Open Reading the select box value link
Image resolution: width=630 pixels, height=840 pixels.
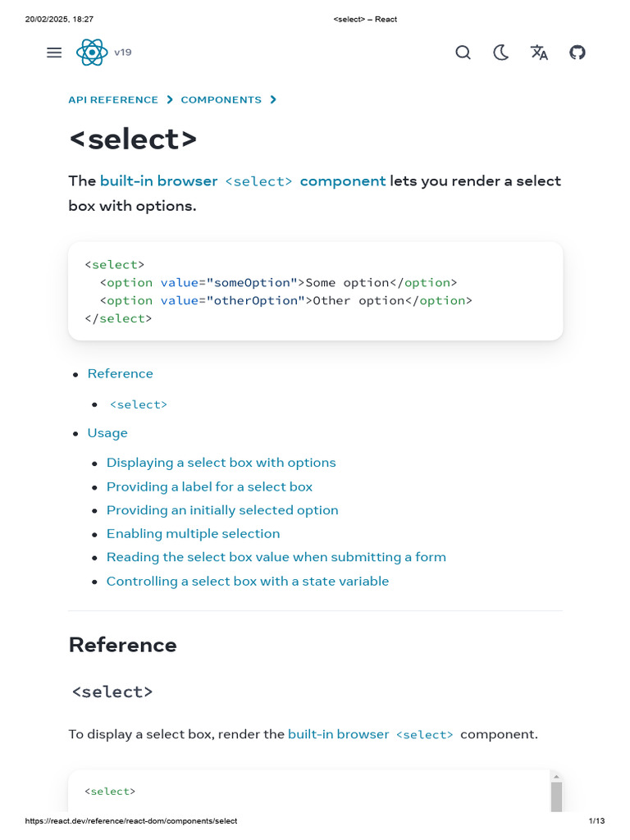(x=276, y=557)
